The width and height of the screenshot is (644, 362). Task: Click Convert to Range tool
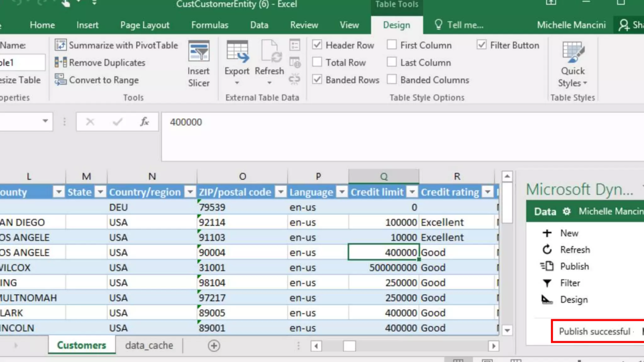coord(97,80)
